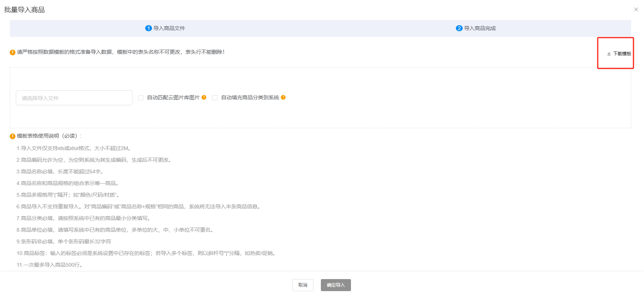Click the download arrow icon
The width and height of the screenshot is (644, 296).
pyautogui.click(x=609, y=54)
